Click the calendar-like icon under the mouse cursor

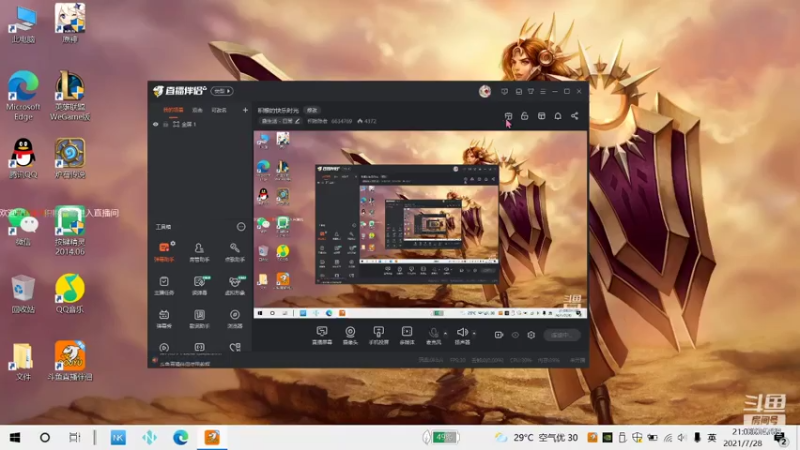[x=508, y=116]
